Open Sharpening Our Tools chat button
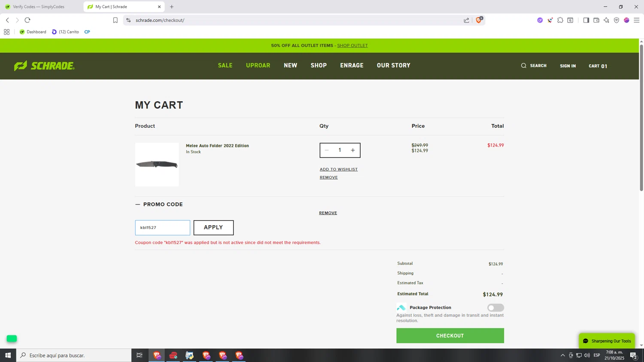This screenshot has height=362, width=644. coord(607,341)
